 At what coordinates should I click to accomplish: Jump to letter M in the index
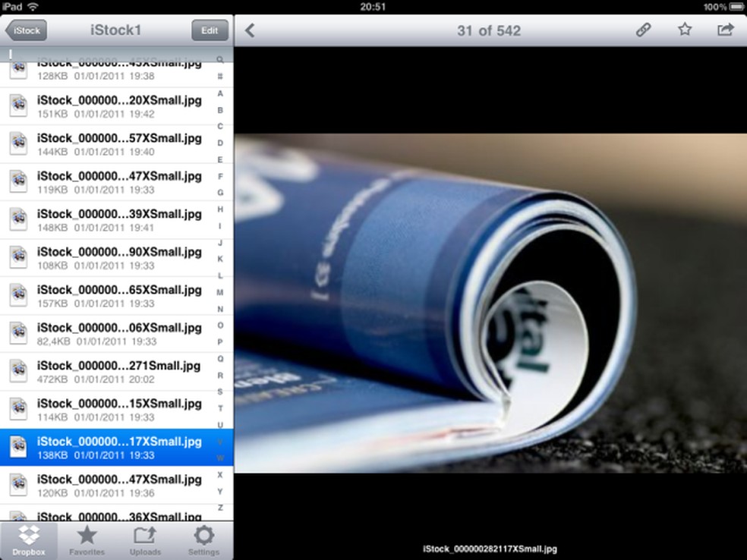(220, 292)
